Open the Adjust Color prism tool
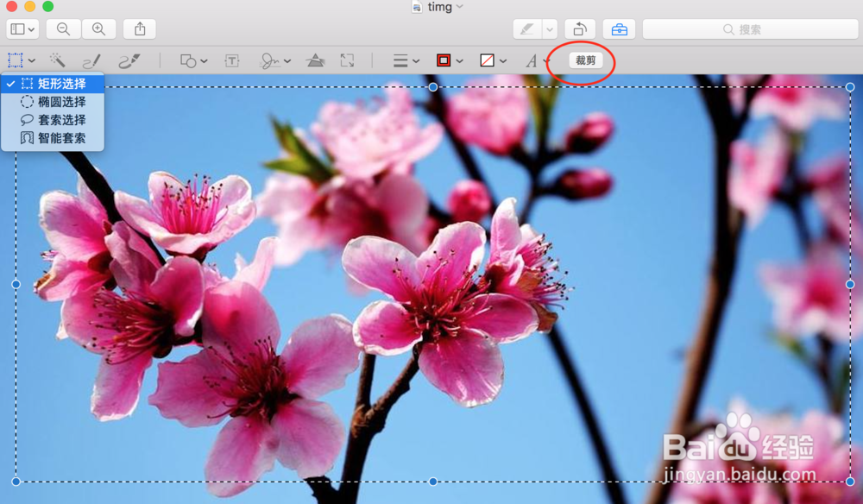The image size is (863, 504). coord(315,60)
